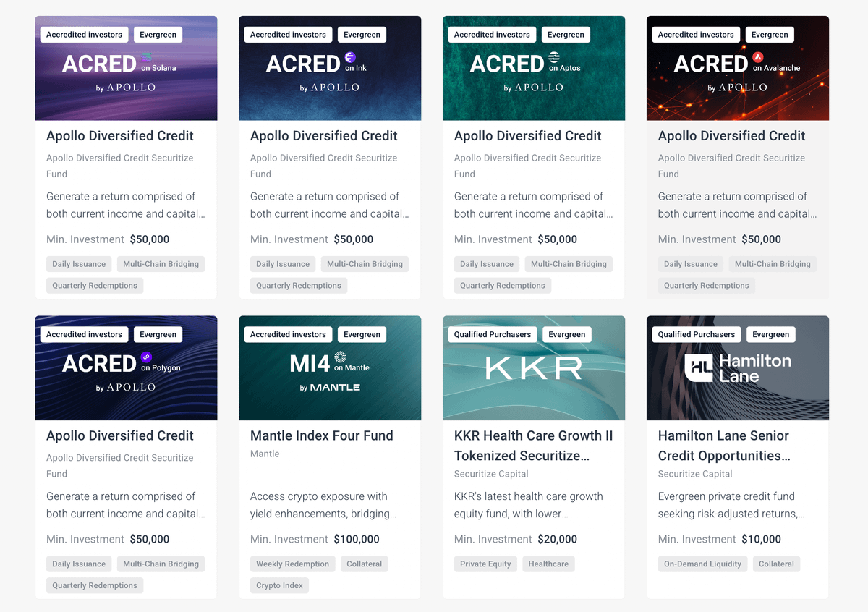The width and height of the screenshot is (868, 612).
Task: Click the KKR logo on the banner
Action: [x=534, y=367]
